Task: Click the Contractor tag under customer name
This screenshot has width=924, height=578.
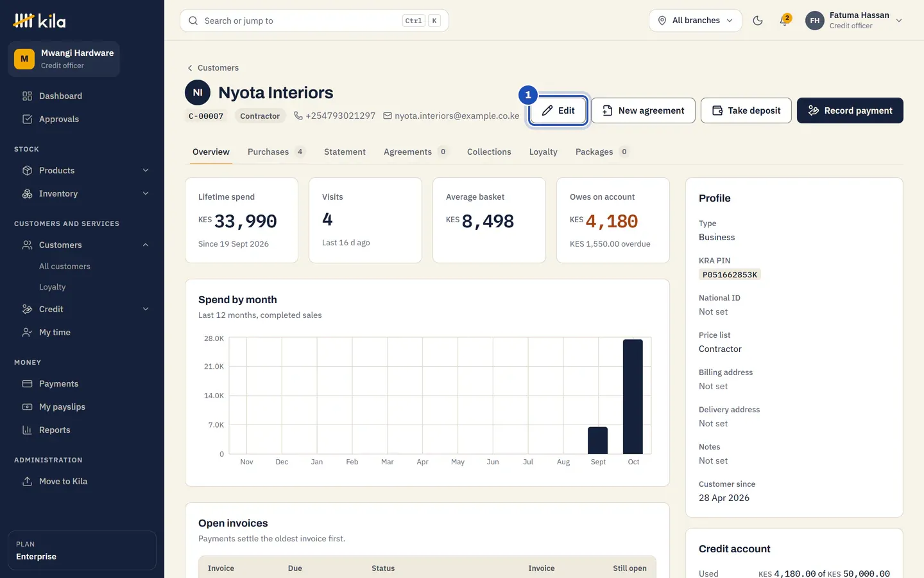Action: pyautogui.click(x=260, y=116)
